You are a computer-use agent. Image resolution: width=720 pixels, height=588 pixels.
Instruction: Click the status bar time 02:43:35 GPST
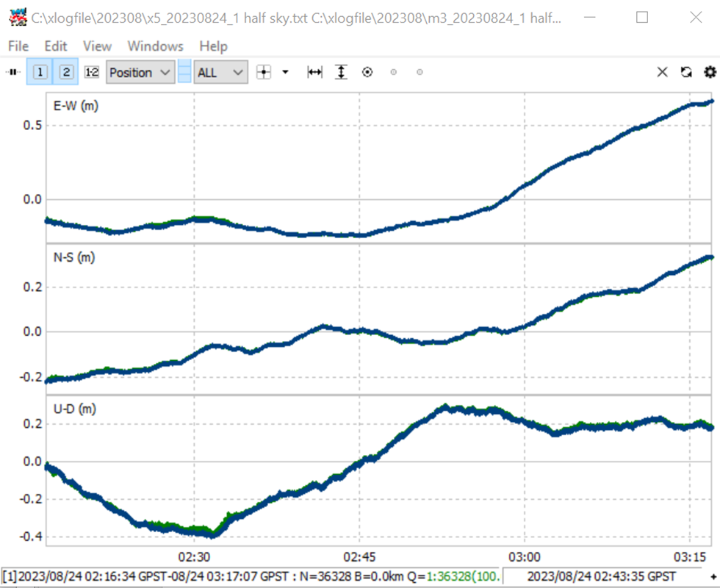tap(602, 576)
